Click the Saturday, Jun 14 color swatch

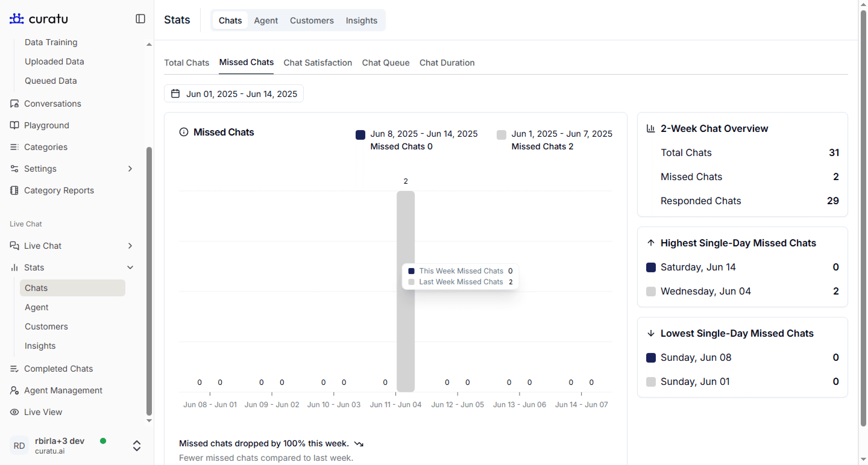click(x=651, y=267)
